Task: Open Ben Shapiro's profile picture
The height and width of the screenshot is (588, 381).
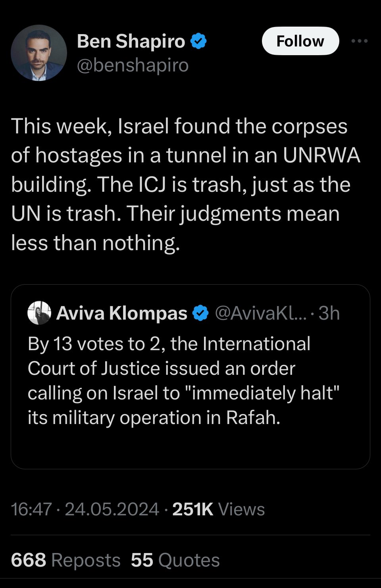Action: coord(39,53)
